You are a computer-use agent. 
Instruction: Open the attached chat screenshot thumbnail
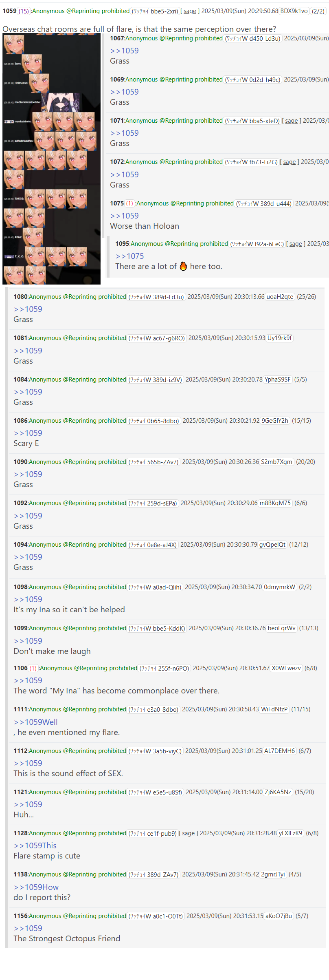tap(51, 159)
